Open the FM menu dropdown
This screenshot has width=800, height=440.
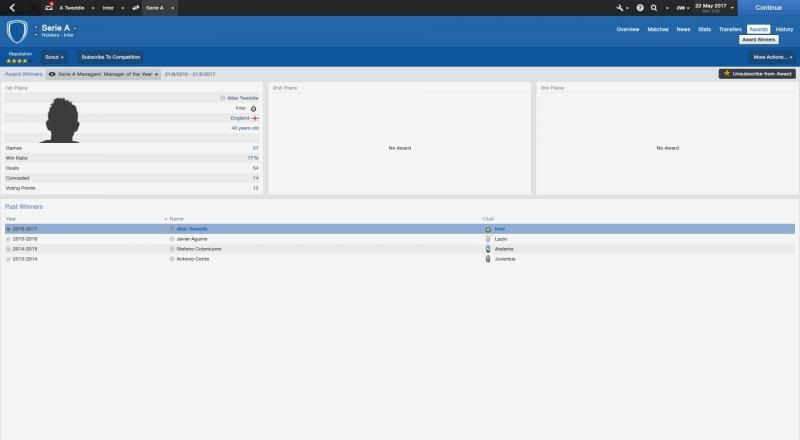[x=683, y=8]
